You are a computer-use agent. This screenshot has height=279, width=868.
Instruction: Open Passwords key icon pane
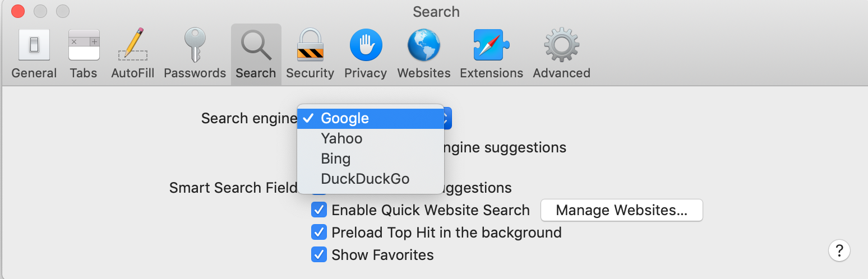[x=195, y=54]
